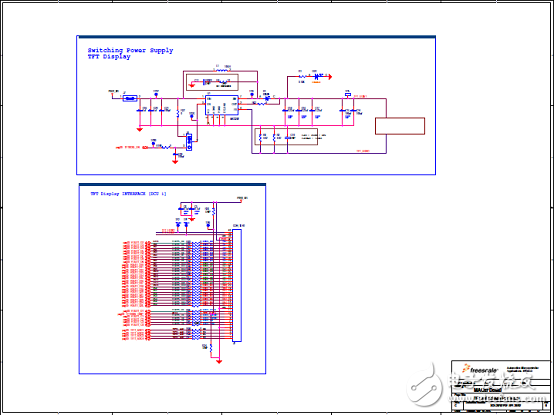Click the red output arrow after the diode
Image resolution: width=554 pixels, height=415 pixels.
(x=329, y=76)
